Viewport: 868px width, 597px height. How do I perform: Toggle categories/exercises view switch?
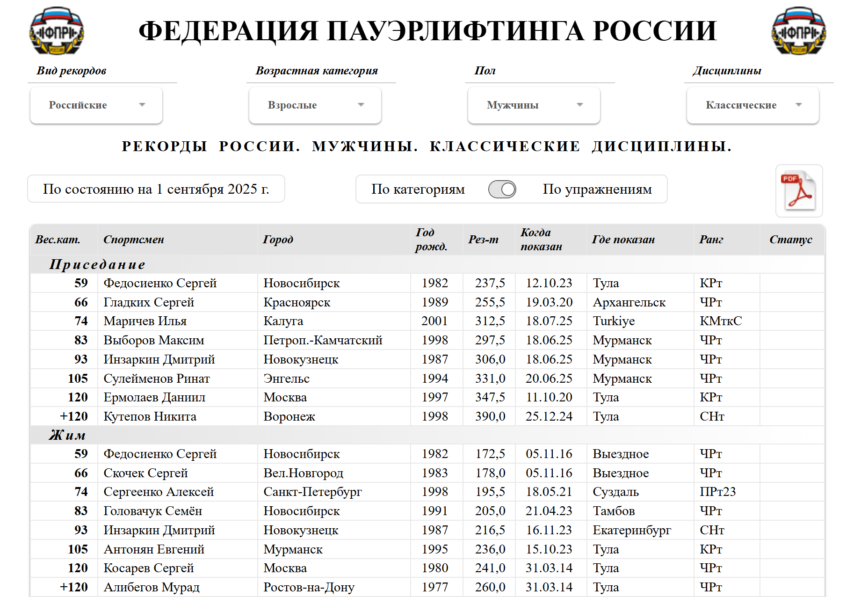(x=502, y=189)
